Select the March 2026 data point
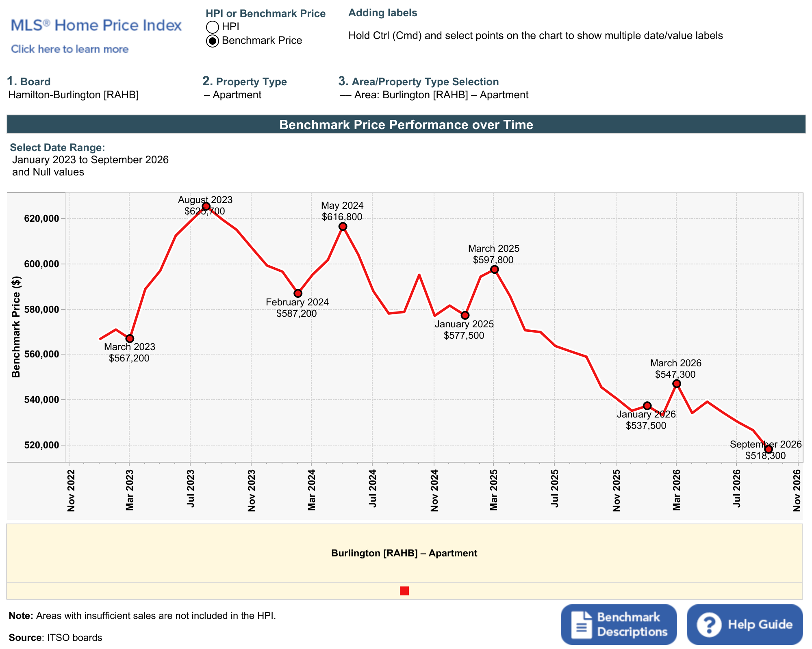This screenshot has height=649, width=812. [677, 384]
